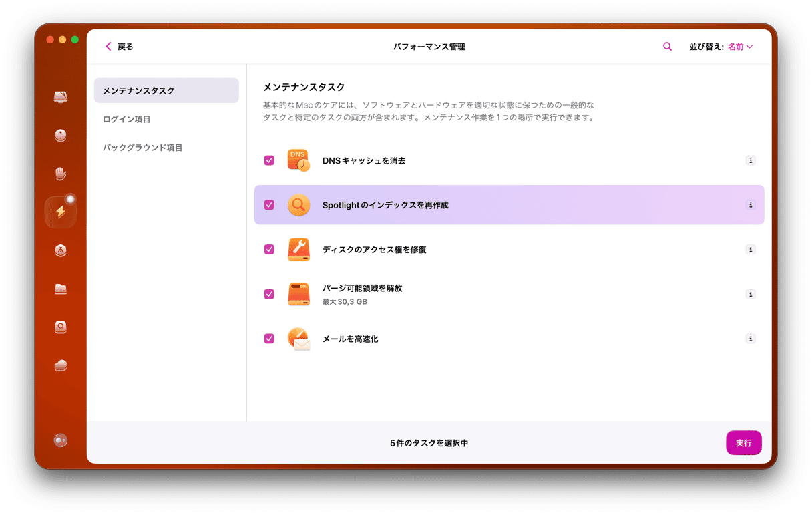Image resolution: width=812 pixels, height=515 pixels.
Task: Click the DNS cache task icon
Action: point(298,160)
